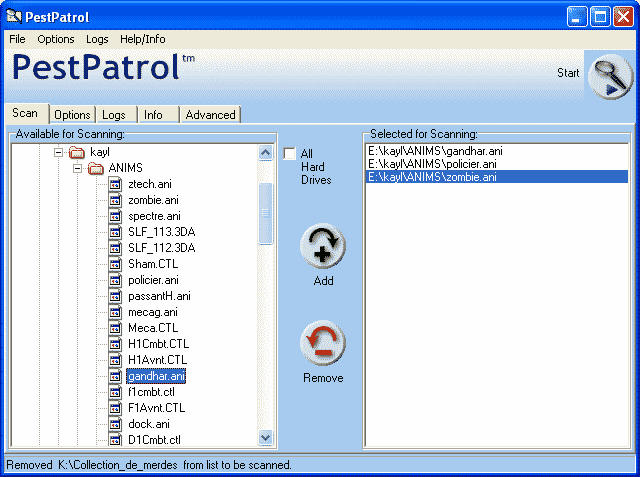This screenshot has width=640, height=477.
Task: Select the Scan tab
Action: (25, 113)
